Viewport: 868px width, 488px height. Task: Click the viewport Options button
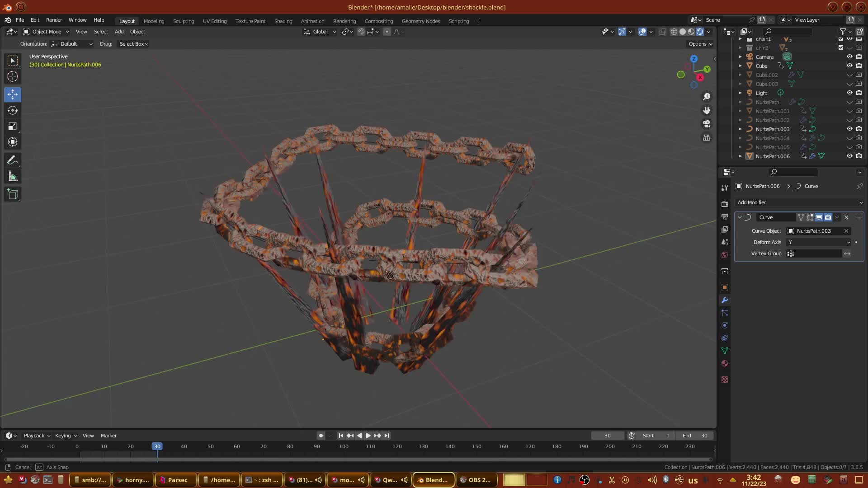pyautogui.click(x=700, y=44)
